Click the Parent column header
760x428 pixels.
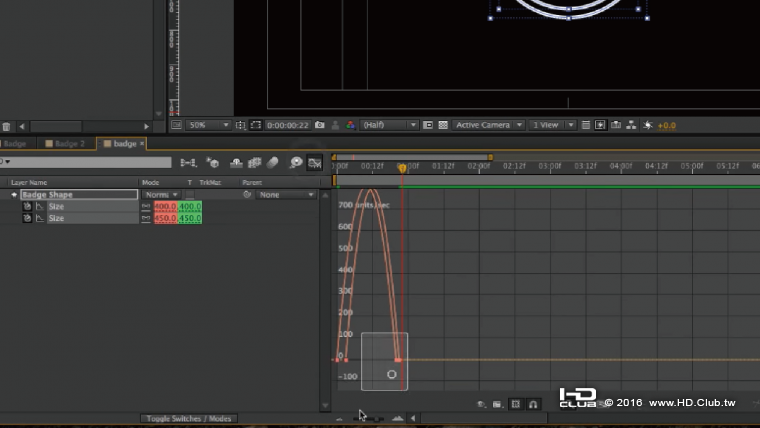252,183
